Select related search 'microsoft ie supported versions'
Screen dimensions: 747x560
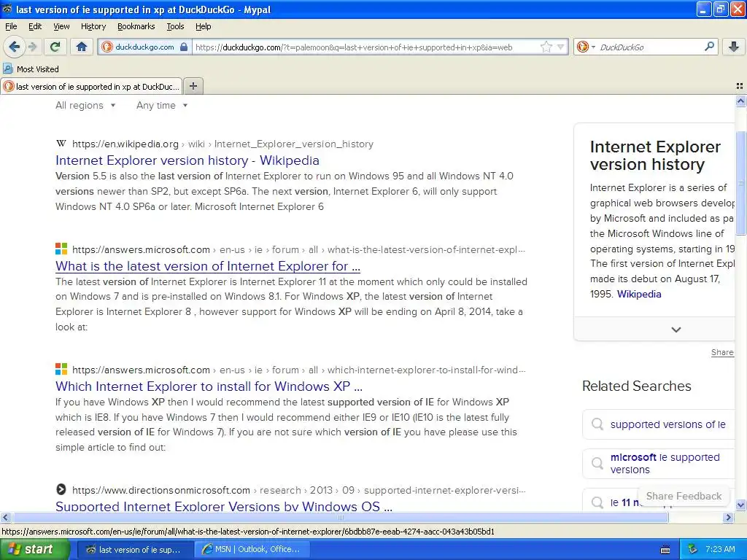(x=665, y=463)
